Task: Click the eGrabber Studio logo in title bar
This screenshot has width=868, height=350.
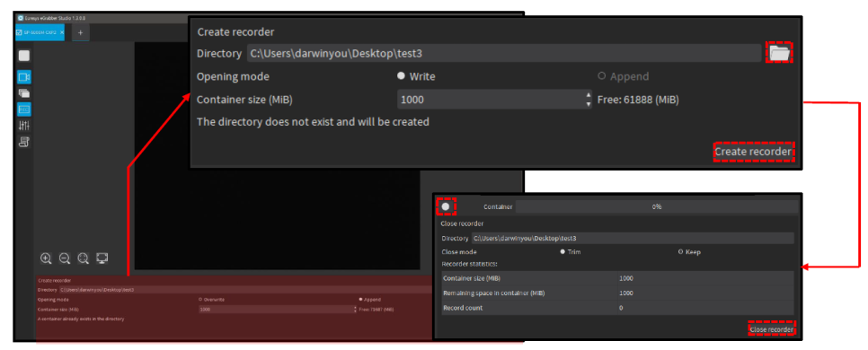Action: (x=21, y=18)
